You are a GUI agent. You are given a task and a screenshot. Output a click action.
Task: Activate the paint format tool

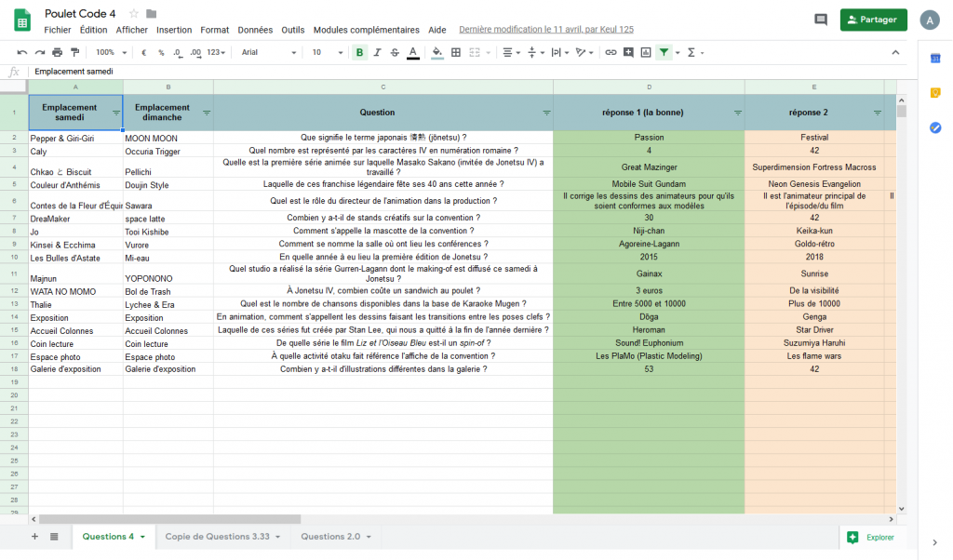[74, 53]
